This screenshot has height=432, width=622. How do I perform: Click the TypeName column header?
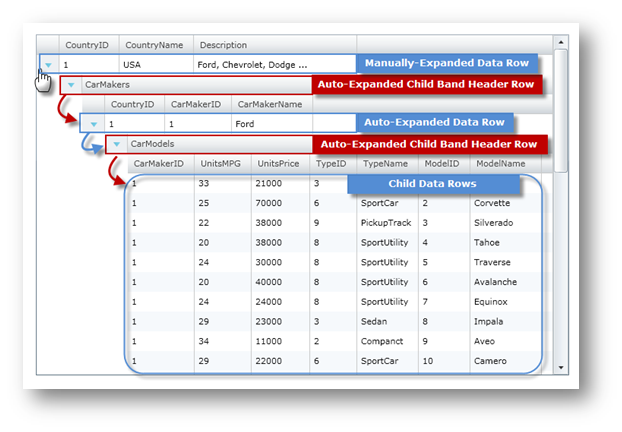click(x=385, y=163)
